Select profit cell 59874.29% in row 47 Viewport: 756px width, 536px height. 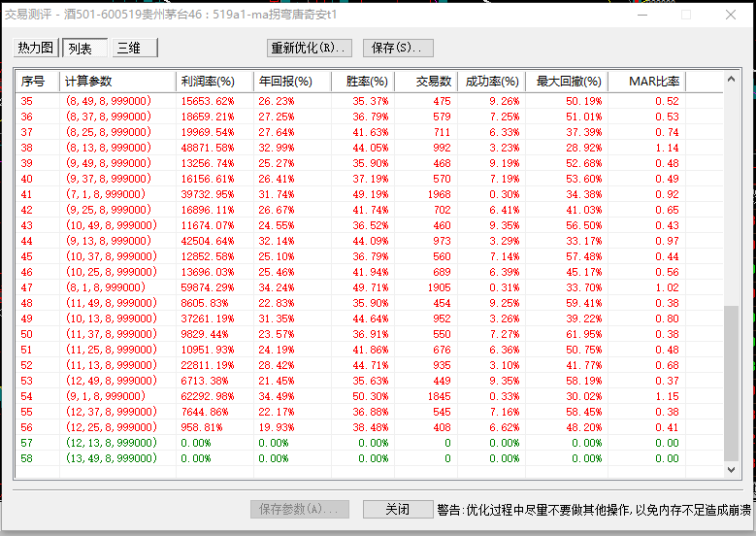click(x=208, y=287)
